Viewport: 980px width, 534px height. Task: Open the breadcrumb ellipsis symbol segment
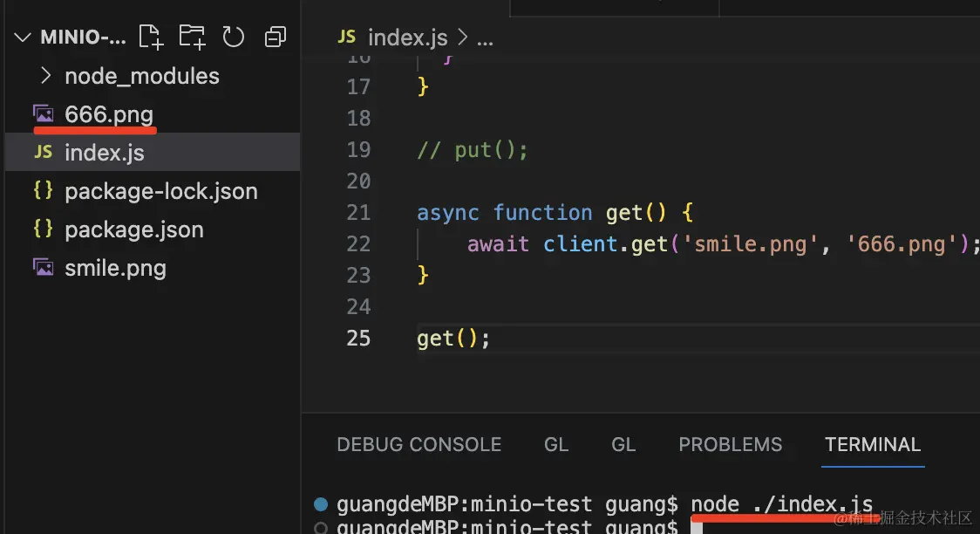(x=485, y=42)
